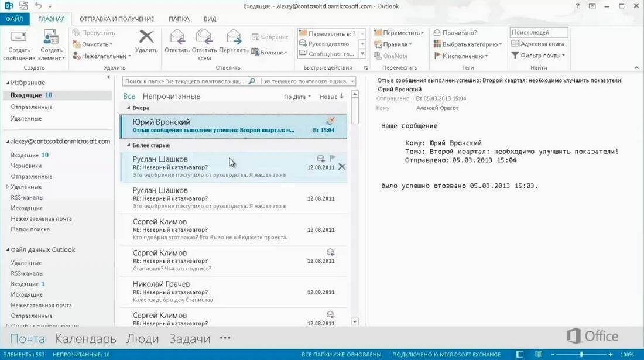The image size is (644, 360).
Task: Toggle the Read/Unread button in ribbon
Action: pyautogui.click(x=455, y=33)
